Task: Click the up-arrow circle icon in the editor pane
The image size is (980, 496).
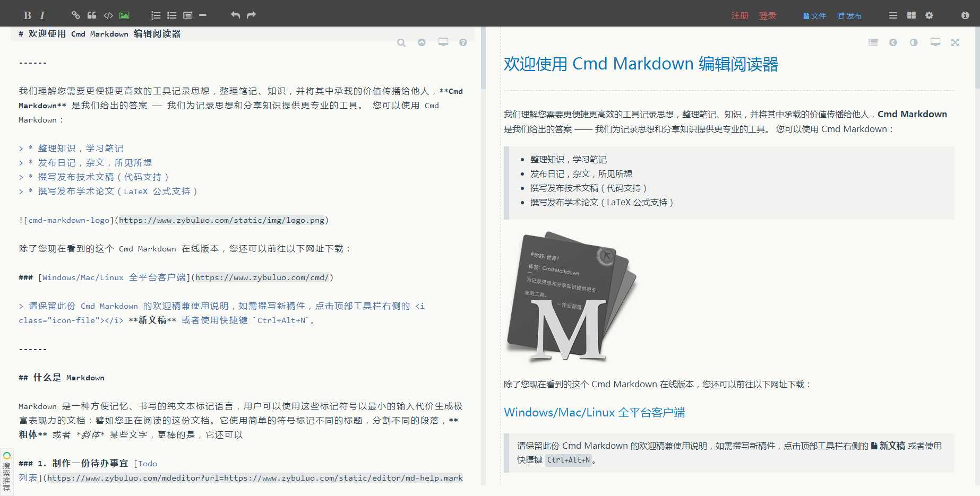Action: (x=422, y=42)
